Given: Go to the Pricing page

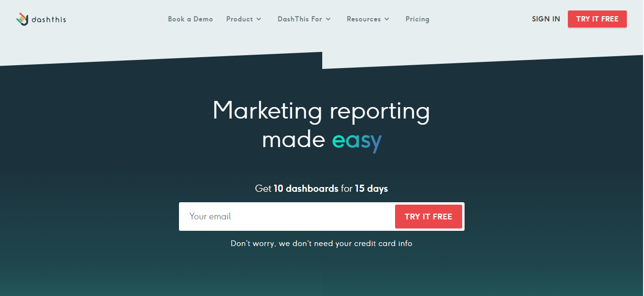Looking at the screenshot, I should coord(417,19).
